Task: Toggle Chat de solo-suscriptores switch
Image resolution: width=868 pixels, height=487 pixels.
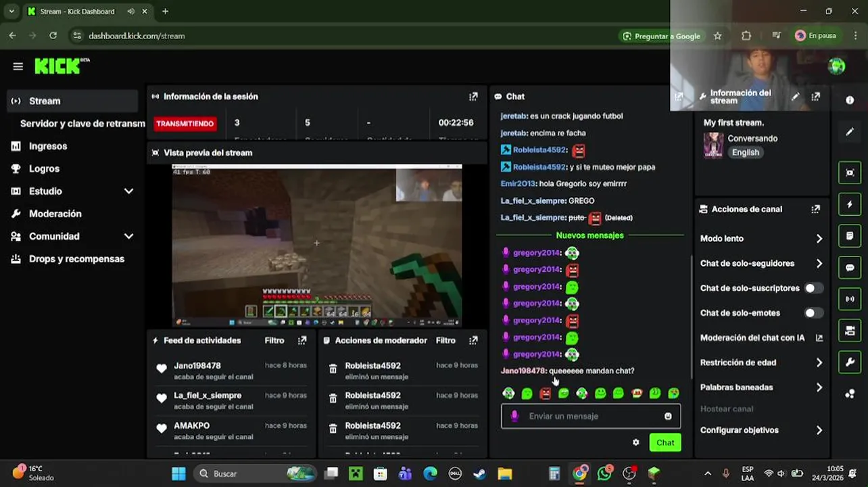Action: tap(813, 288)
